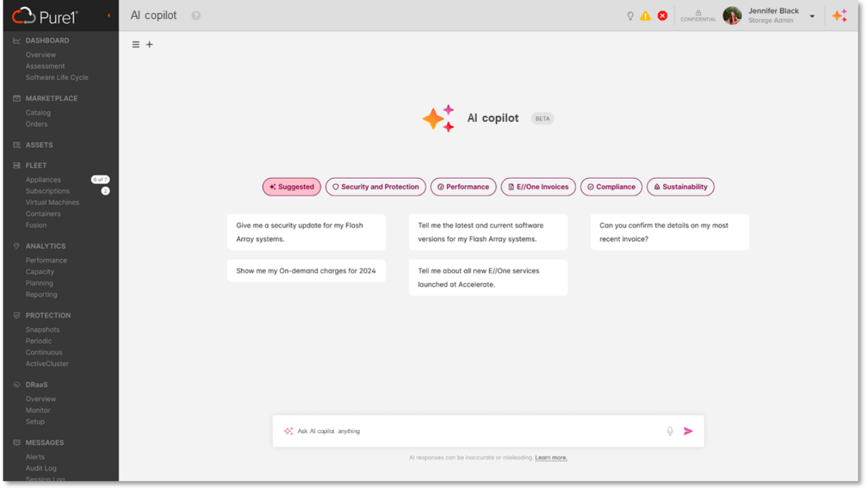Send message with the arrow icon

click(688, 431)
